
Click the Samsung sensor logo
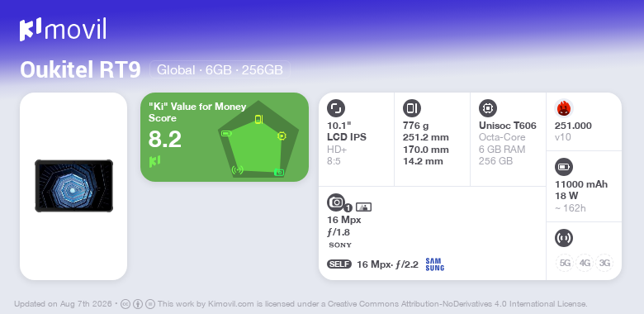[434, 264]
